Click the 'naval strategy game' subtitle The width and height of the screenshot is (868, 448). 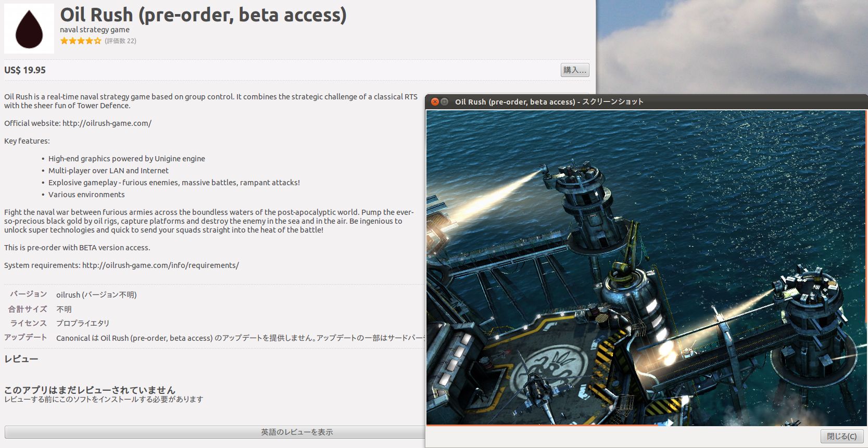tap(95, 30)
